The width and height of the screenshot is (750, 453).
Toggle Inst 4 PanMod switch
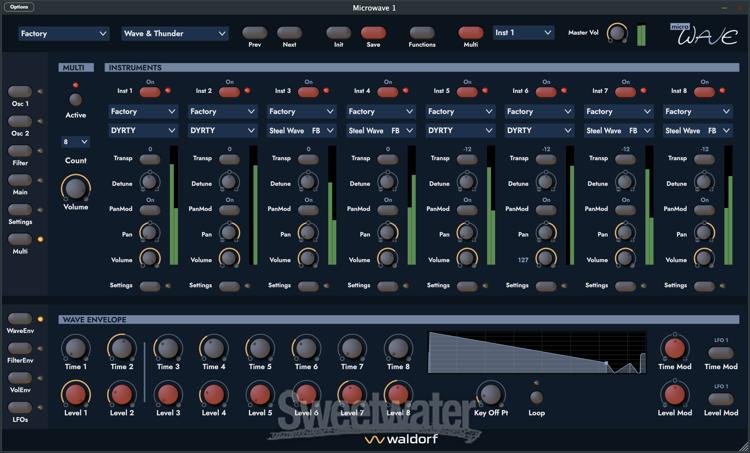[x=388, y=210]
